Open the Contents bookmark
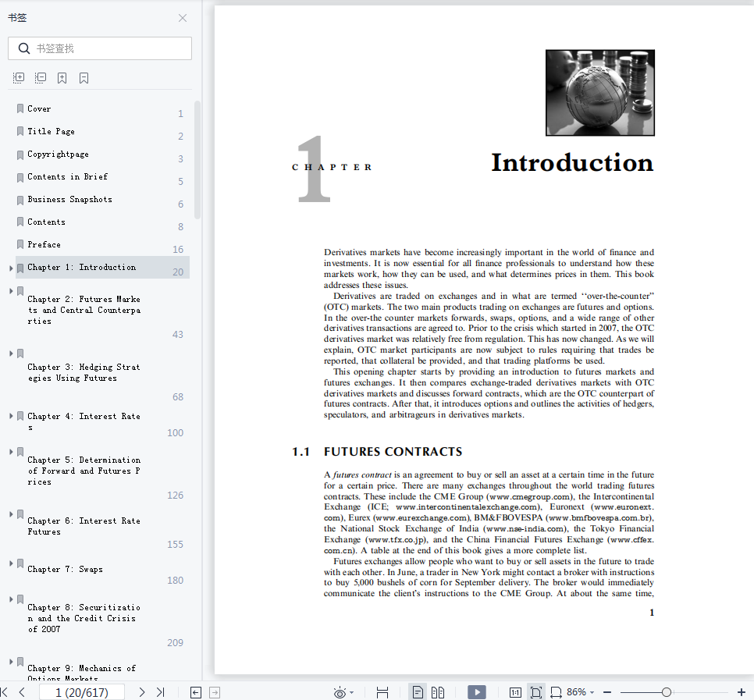 pos(46,222)
